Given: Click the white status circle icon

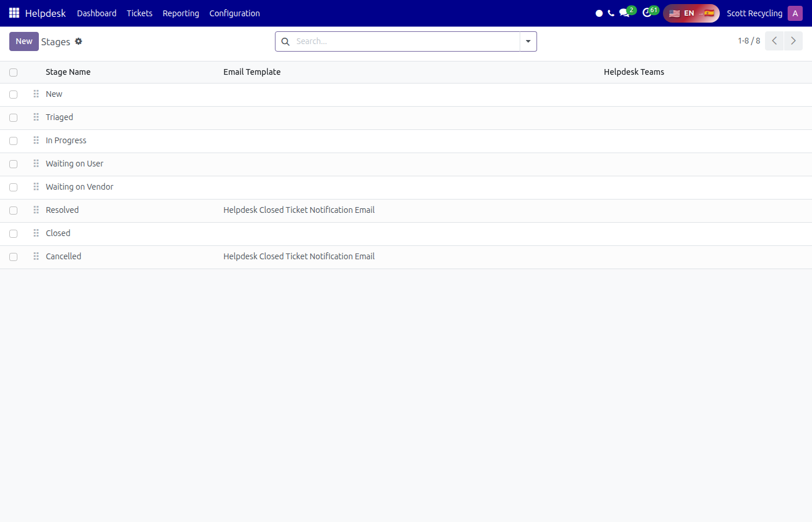Looking at the screenshot, I should 599,13.
